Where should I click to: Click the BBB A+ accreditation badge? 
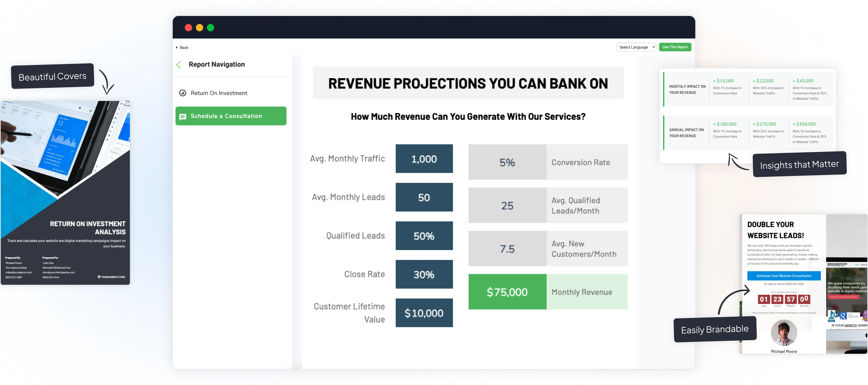831,316
